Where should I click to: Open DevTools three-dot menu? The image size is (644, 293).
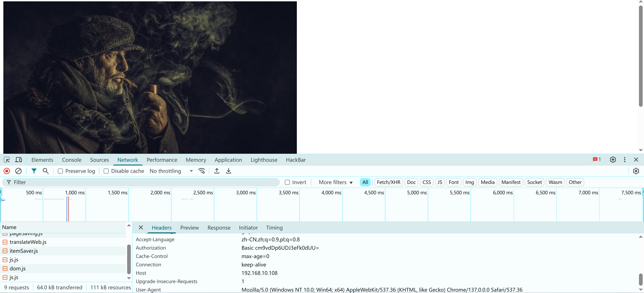pyautogui.click(x=625, y=160)
